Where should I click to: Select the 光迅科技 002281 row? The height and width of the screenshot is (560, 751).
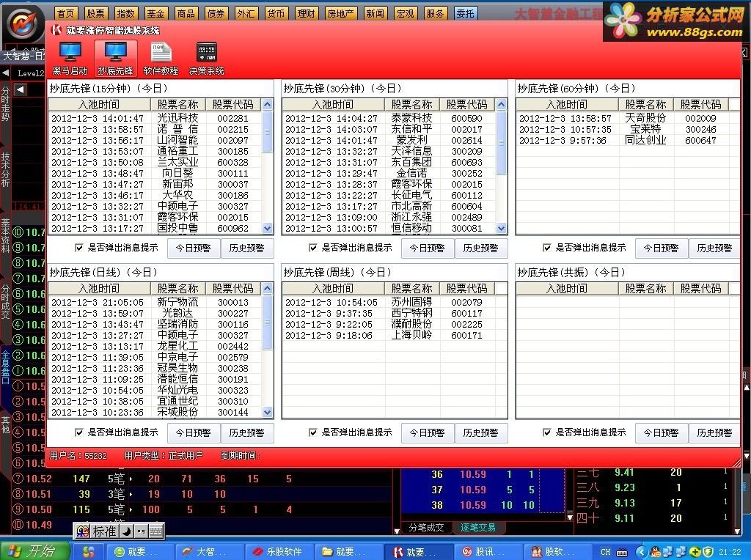click(x=155, y=118)
